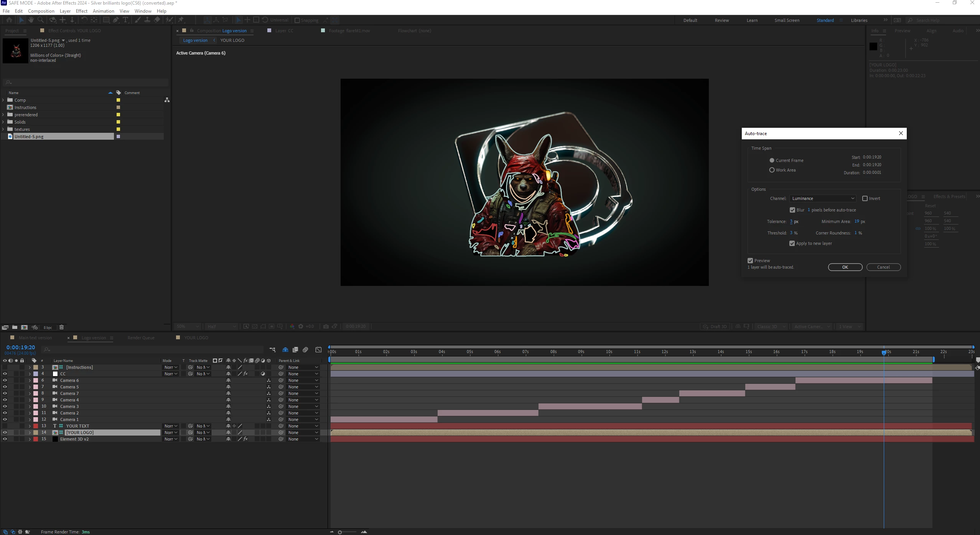
Task: Pick the Clone Stamp tool
Action: pyautogui.click(x=147, y=20)
